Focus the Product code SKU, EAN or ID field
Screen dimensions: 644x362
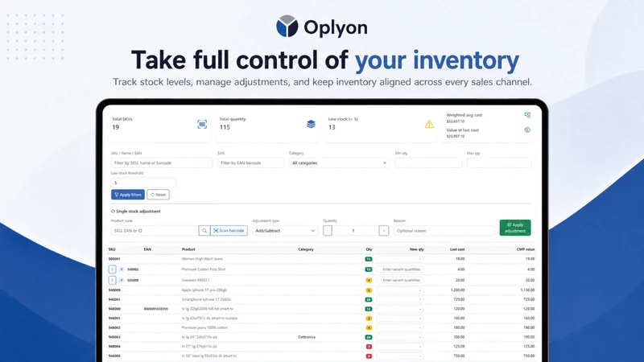[x=155, y=231]
